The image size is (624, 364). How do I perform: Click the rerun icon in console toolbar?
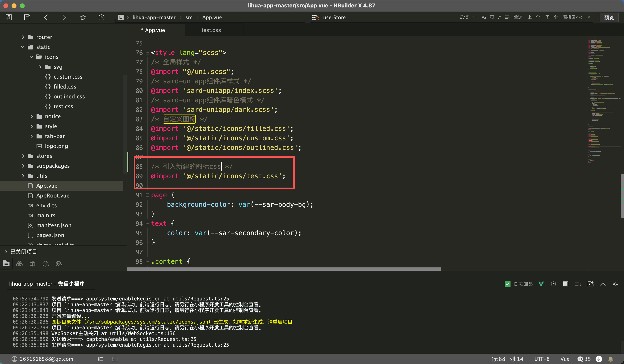(553, 284)
